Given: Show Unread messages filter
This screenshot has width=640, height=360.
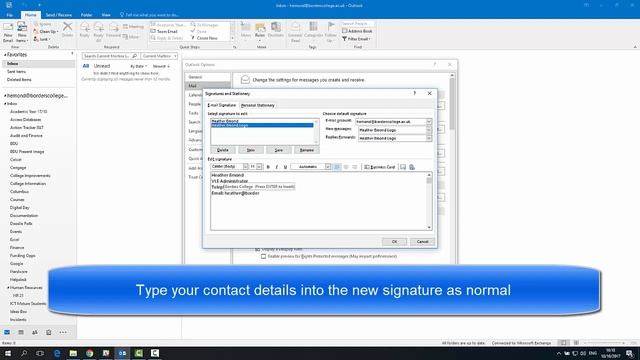Looking at the screenshot, I should (102, 66).
